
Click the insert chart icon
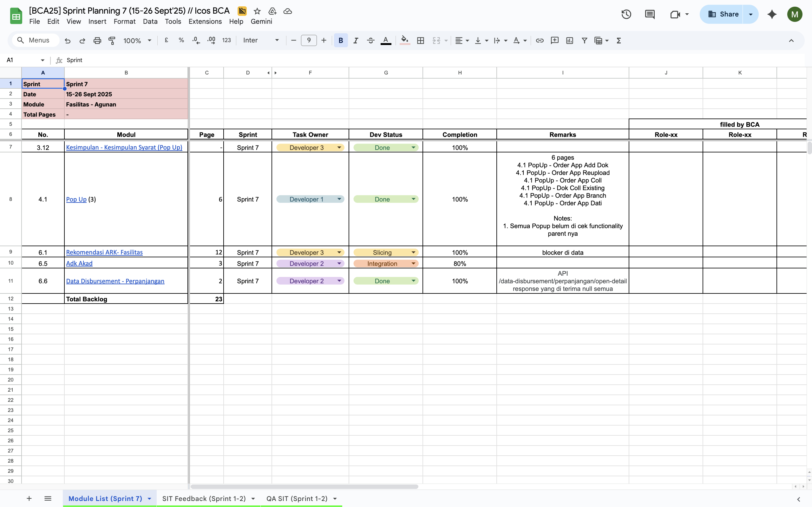point(569,41)
